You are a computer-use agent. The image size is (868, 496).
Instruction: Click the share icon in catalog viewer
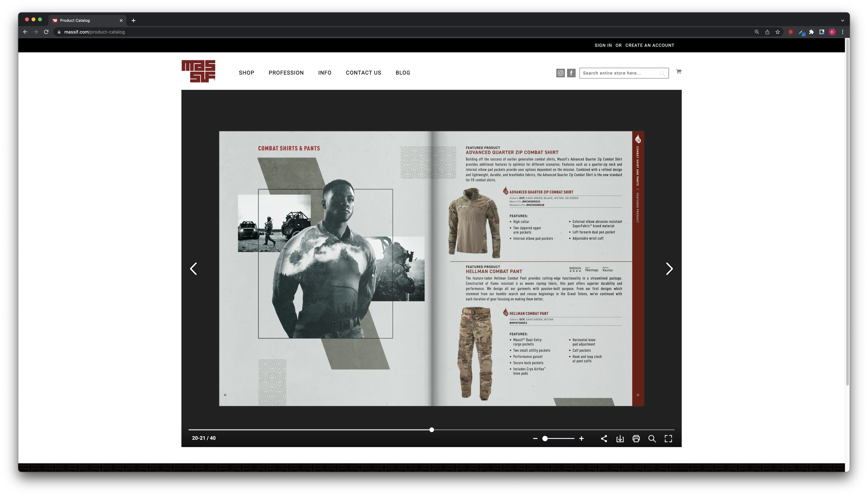604,438
